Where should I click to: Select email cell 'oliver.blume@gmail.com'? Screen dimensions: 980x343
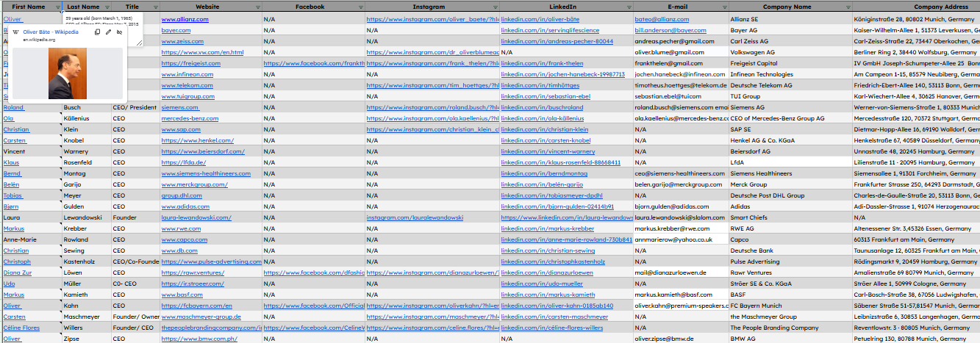pyautogui.click(x=681, y=52)
